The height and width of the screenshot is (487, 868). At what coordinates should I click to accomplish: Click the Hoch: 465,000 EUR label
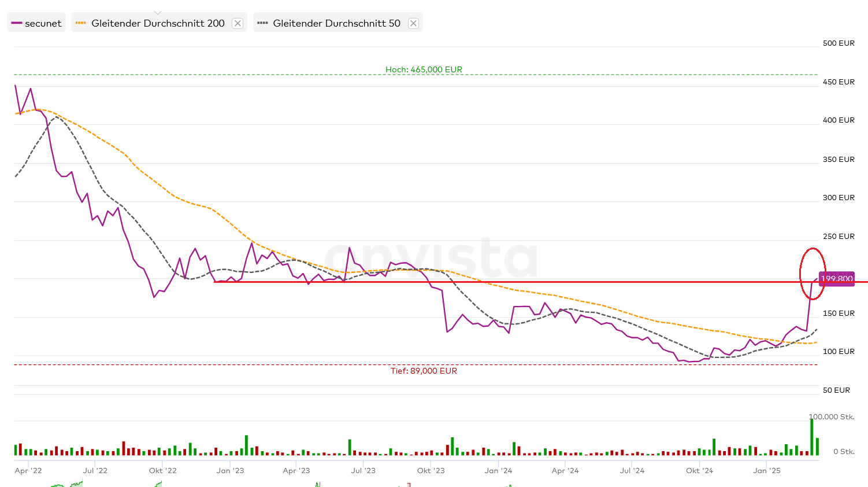click(x=424, y=69)
